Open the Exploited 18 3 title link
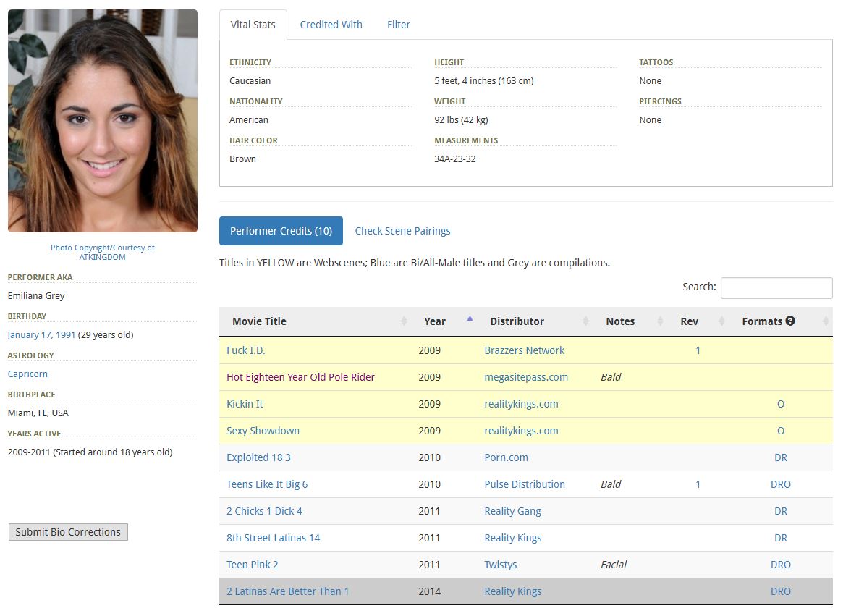The height and width of the screenshot is (616, 851). 258,457
